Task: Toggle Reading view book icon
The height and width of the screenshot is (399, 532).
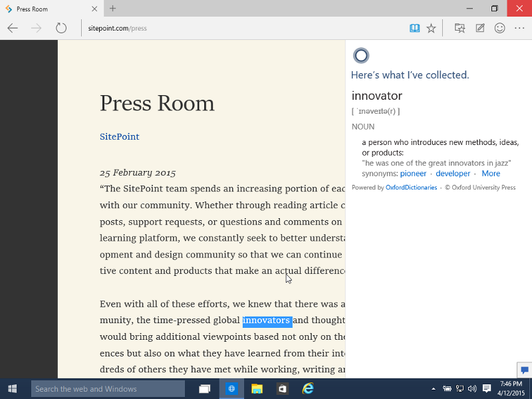Action: (x=414, y=28)
